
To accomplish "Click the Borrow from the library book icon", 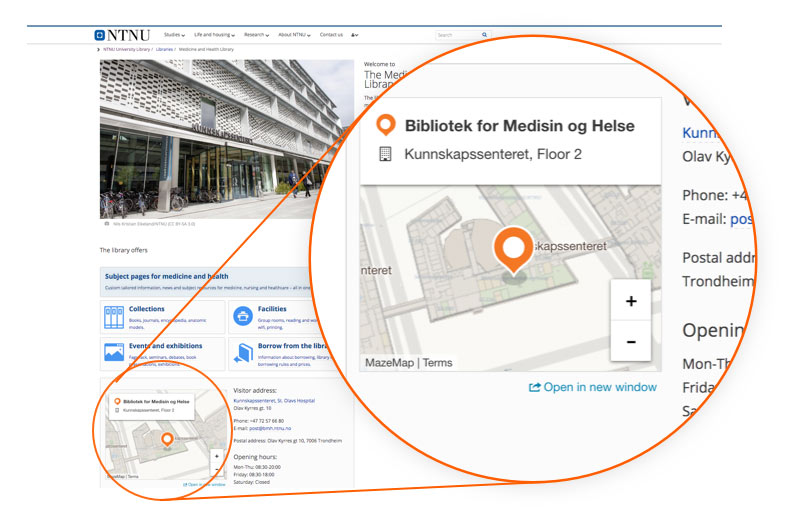I will coord(243,353).
